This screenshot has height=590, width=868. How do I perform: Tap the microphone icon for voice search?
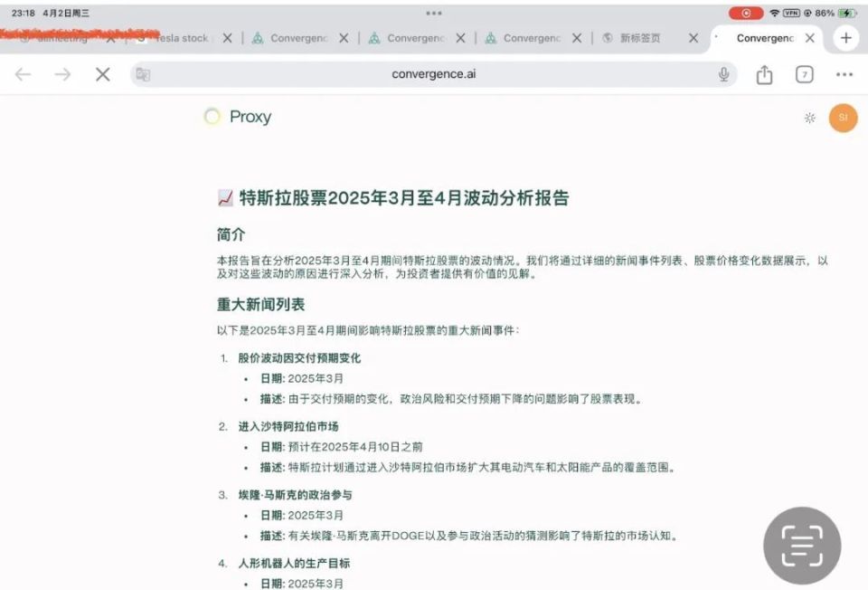click(723, 74)
